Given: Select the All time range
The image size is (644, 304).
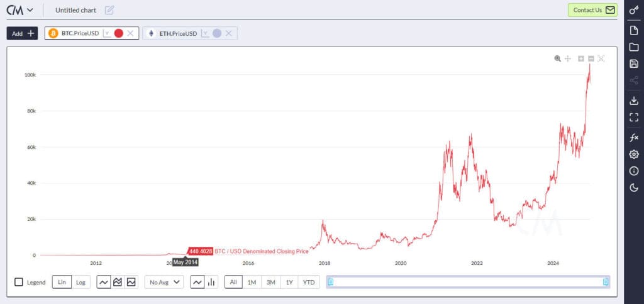Looking at the screenshot, I should coord(233,282).
